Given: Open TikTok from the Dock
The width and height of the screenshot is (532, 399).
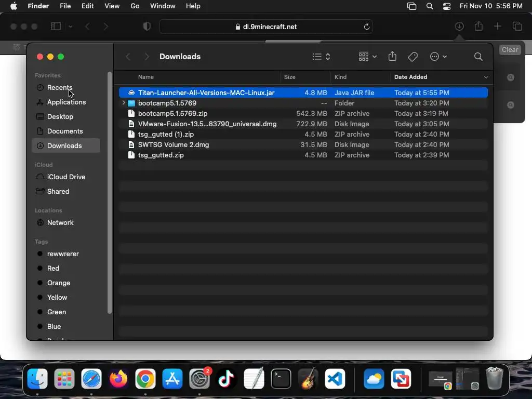Looking at the screenshot, I should (227, 379).
